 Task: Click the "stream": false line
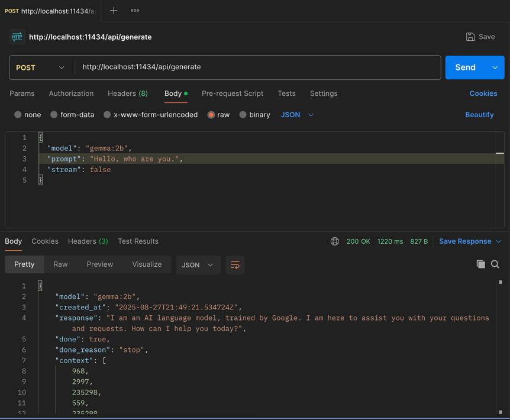(79, 170)
